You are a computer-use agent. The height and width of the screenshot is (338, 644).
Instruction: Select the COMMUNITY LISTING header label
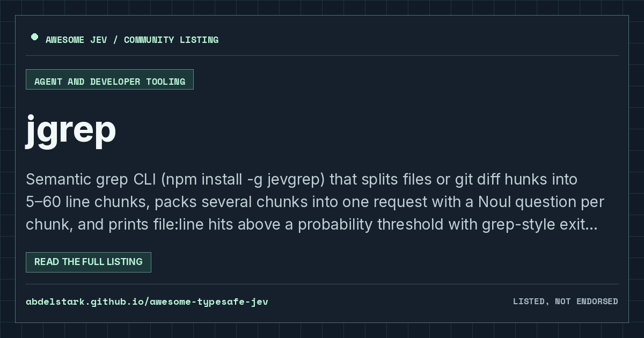tap(171, 40)
